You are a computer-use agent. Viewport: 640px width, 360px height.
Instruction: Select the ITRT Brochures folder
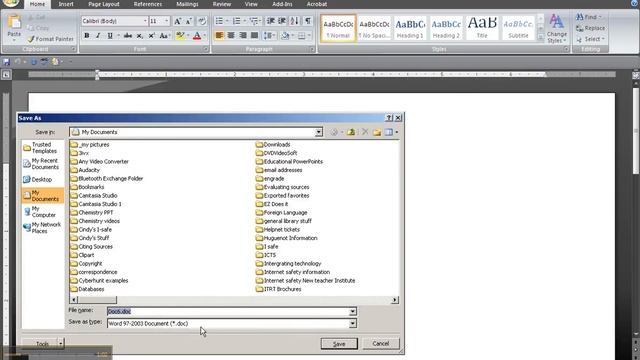coord(279,289)
